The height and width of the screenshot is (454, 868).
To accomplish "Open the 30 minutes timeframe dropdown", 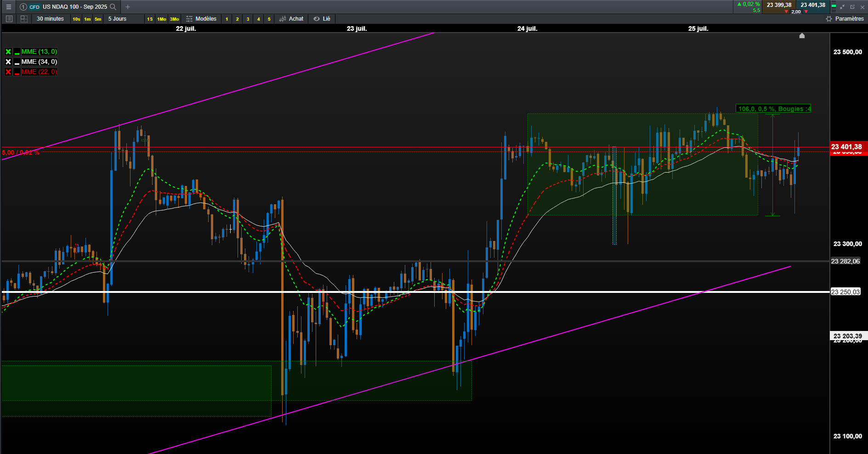I will tap(51, 19).
